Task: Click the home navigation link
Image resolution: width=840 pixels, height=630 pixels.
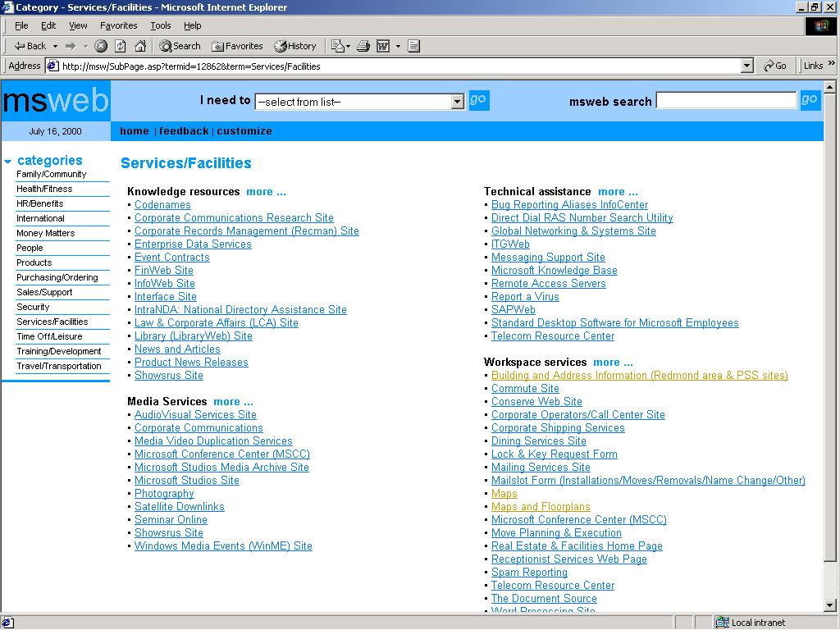Action: (x=135, y=131)
